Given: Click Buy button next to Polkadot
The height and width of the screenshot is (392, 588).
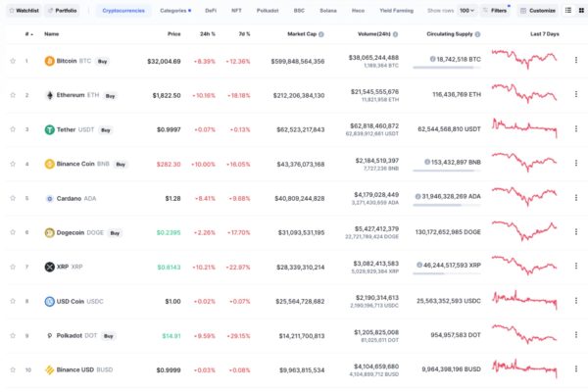Looking at the screenshot, I should (109, 336).
